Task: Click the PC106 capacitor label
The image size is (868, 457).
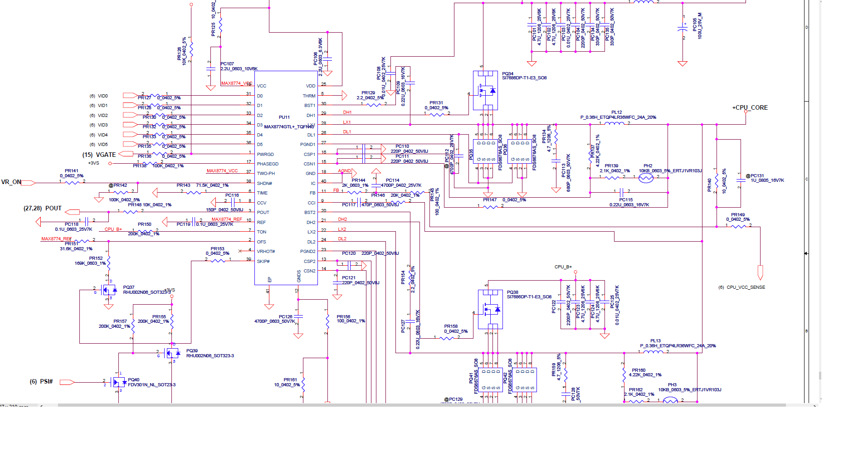Action: pyautogui.click(x=316, y=58)
